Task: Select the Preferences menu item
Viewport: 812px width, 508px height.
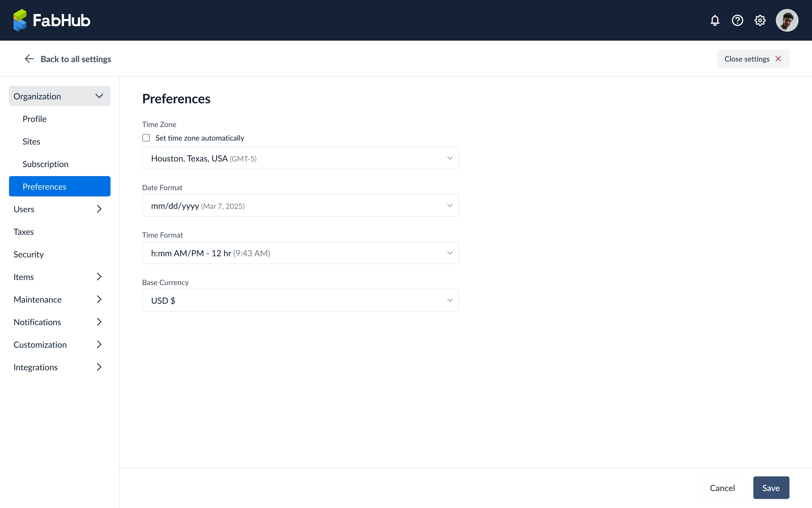Action: click(60, 186)
